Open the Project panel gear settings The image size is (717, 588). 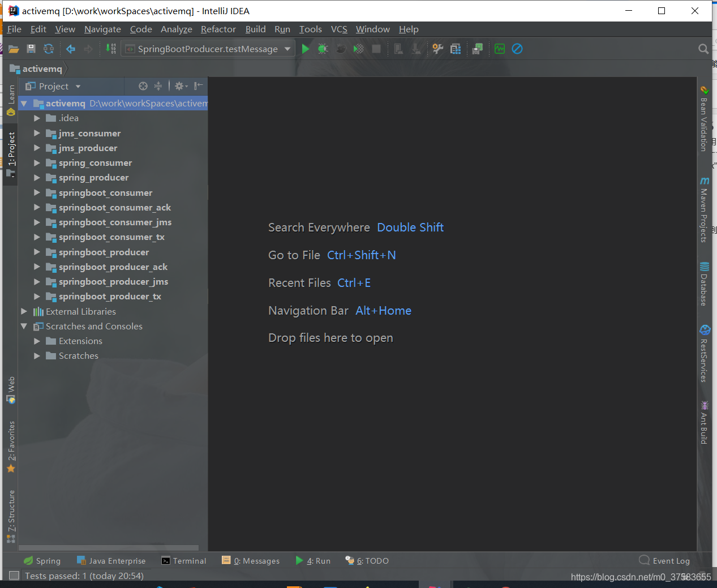coord(181,86)
